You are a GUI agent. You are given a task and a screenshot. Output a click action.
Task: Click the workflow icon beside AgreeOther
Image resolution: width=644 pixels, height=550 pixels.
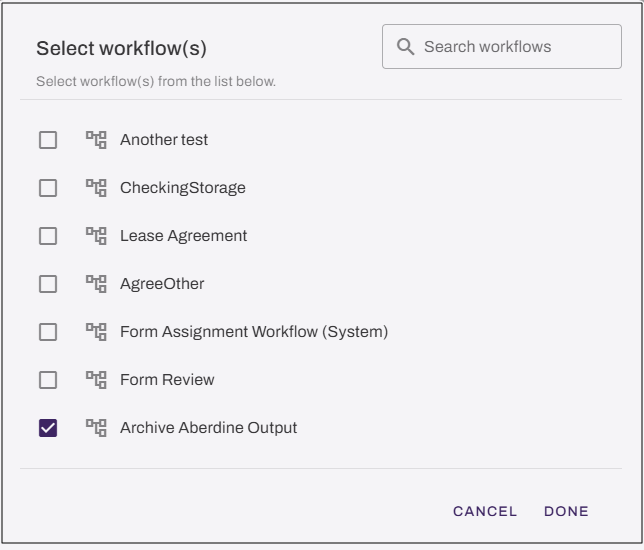coord(96,284)
